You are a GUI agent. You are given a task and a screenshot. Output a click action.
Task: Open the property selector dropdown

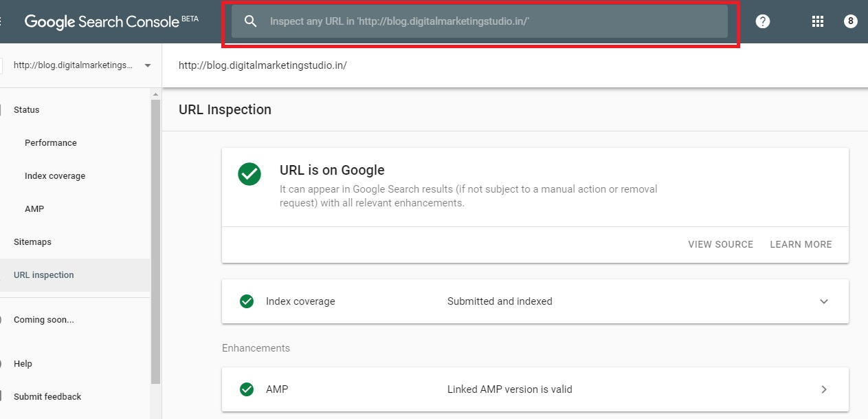tap(148, 65)
